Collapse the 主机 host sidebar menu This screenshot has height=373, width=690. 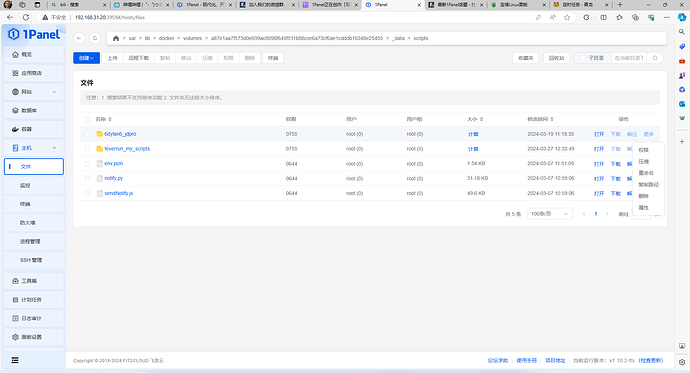[x=34, y=148]
